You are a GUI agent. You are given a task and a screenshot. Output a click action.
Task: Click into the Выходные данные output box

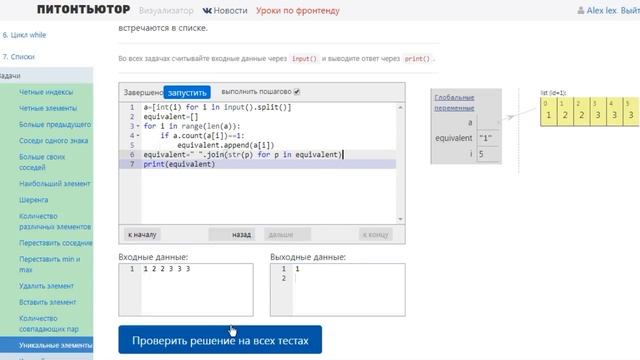338,290
